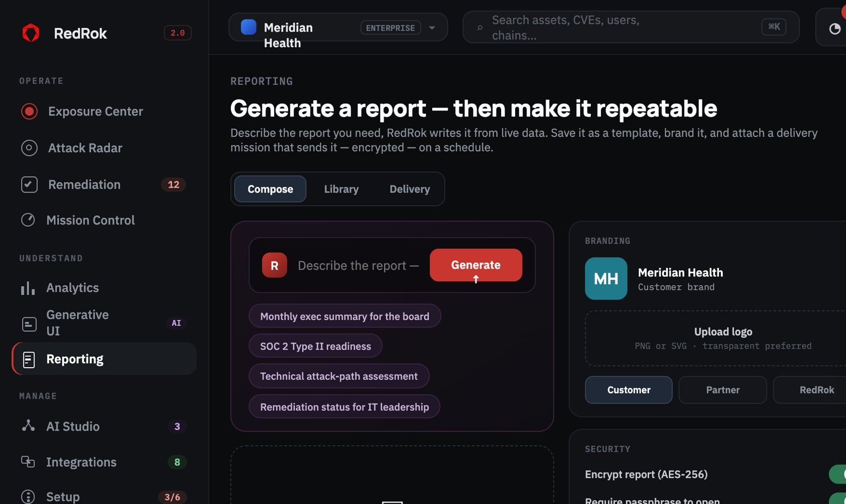Select Remediation status for IT leadership chip
Image resolution: width=846 pixels, height=504 pixels.
click(x=344, y=406)
